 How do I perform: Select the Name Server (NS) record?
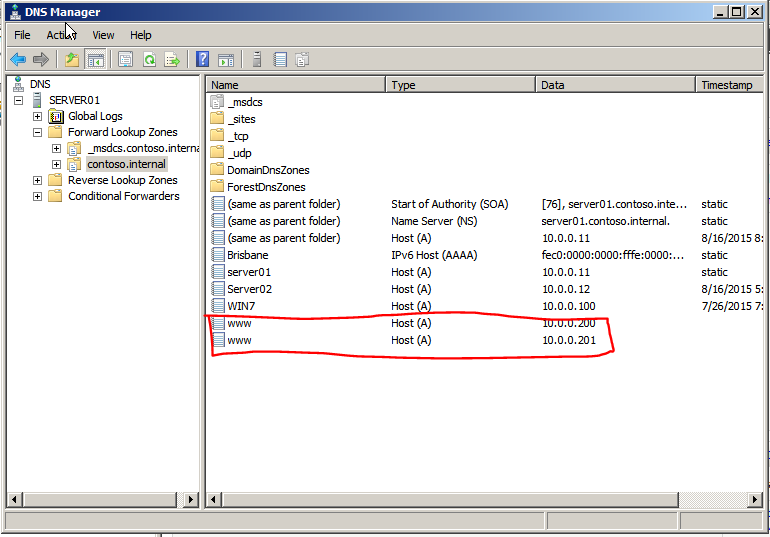point(484,221)
